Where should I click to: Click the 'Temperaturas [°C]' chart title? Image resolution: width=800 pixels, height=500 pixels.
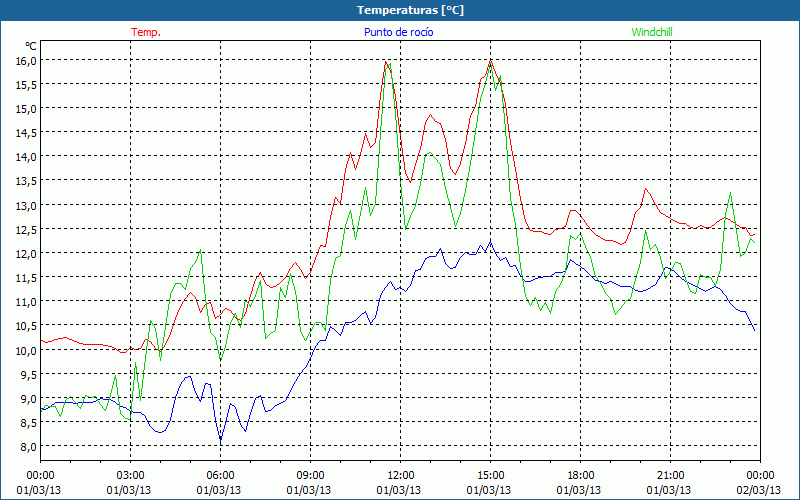(x=410, y=10)
